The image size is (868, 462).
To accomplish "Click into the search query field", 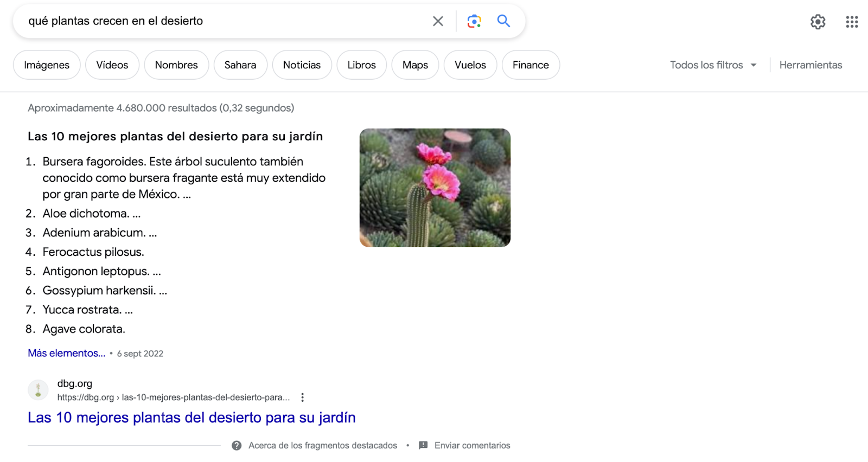I will coord(225,21).
